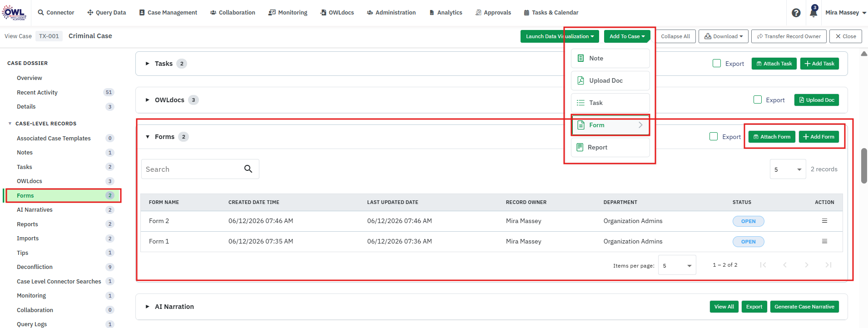
Task: Click the Form 1 name cell
Action: point(159,241)
